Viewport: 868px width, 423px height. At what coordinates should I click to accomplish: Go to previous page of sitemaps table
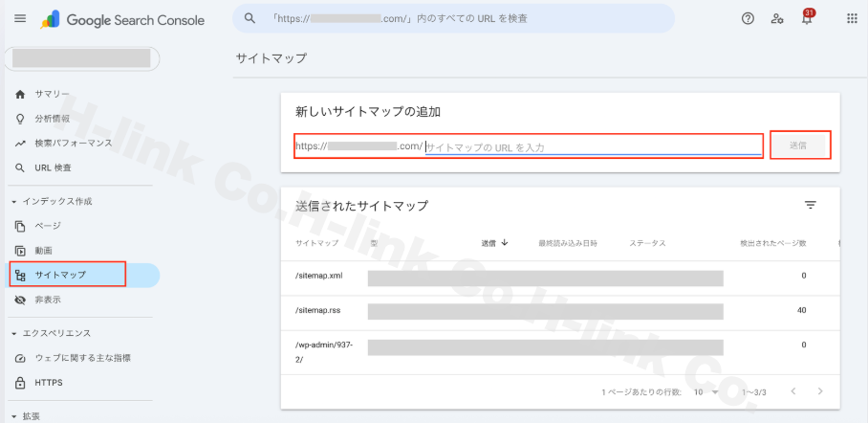pyautogui.click(x=793, y=391)
